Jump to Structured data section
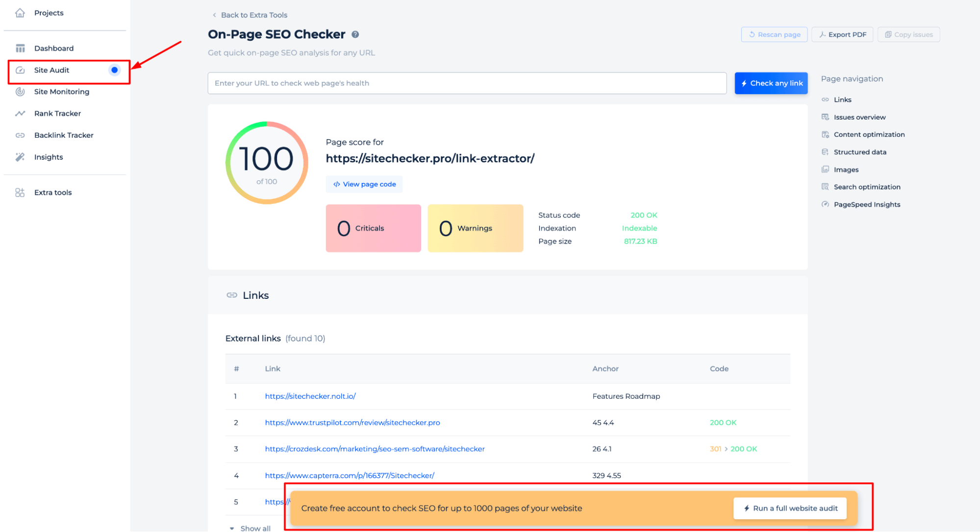 860,152
